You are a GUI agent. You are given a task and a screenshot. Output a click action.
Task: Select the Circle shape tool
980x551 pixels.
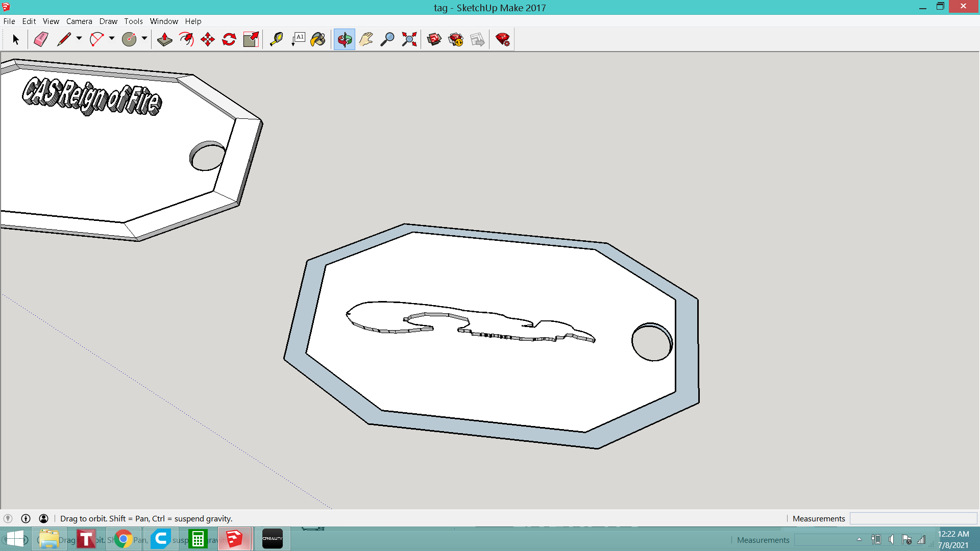click(x=129, y=39)
